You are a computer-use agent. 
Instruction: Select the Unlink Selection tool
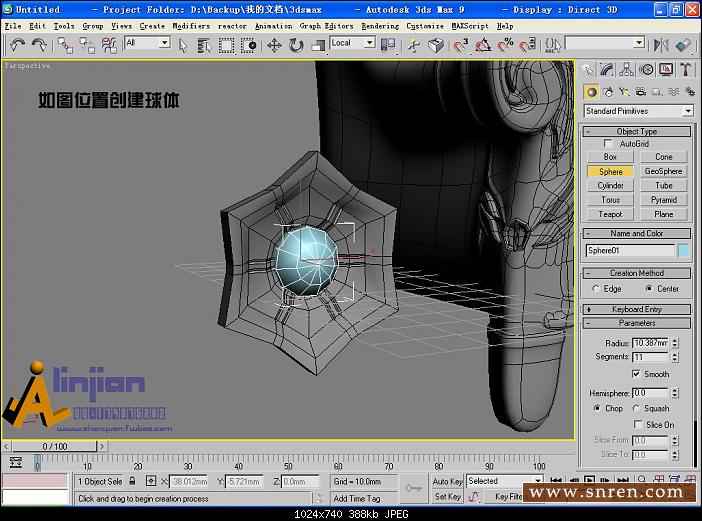tap(87, 45)
